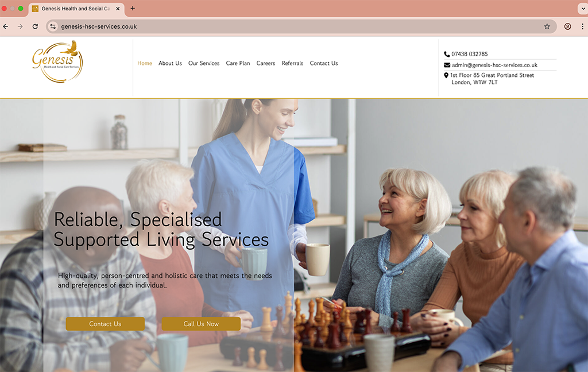This screenshot has width=588, height=372.
Task: Click the phone number 07438 032785
Action: coord(470,54)
